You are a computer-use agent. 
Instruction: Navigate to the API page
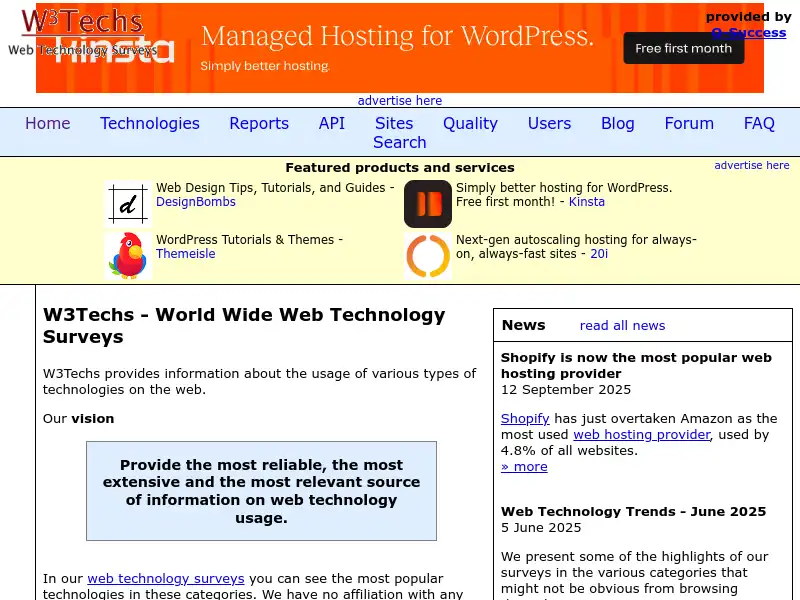[331, 123]
